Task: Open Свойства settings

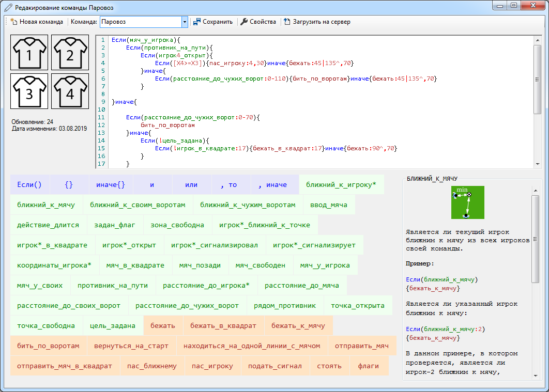Action: pos(258,22)
